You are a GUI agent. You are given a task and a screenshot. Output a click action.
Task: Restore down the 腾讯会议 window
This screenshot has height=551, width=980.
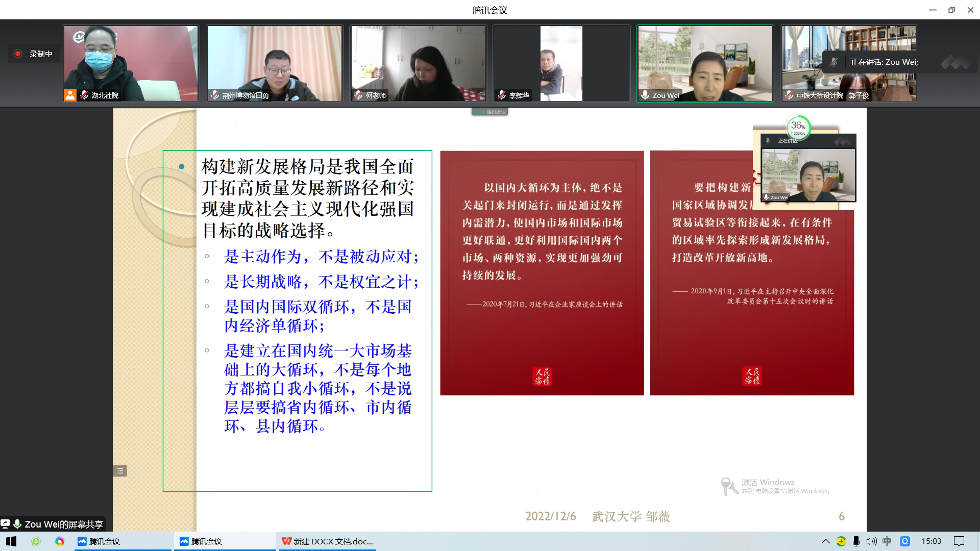coord(951,10)
